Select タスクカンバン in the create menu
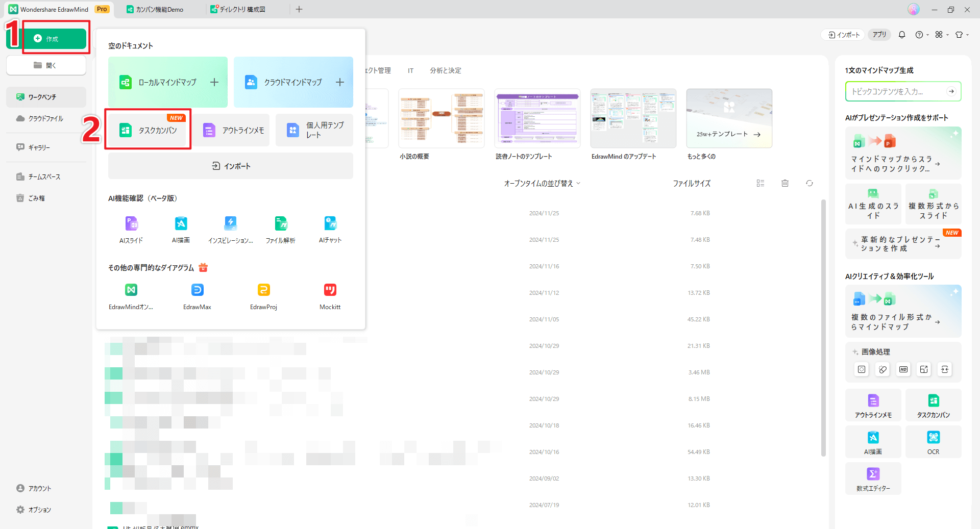This screenshot has height=529, width=980. 148,130
